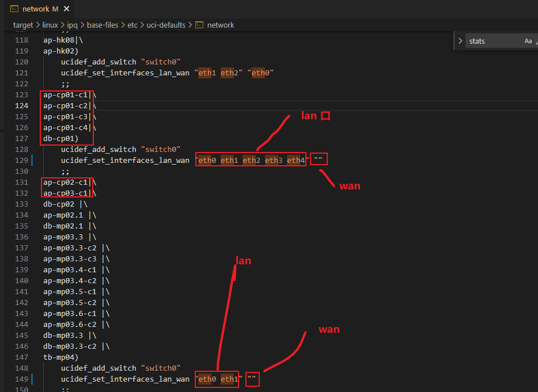Click eth4 on line 129

pos(295,160)
